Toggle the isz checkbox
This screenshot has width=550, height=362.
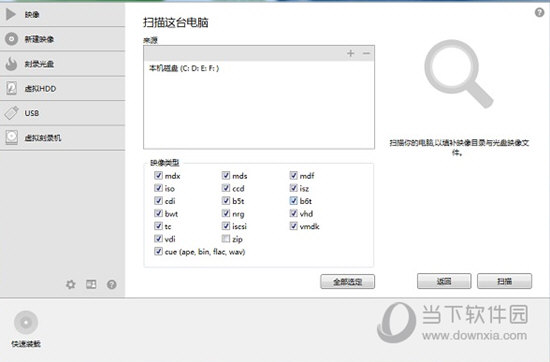tap(294, 188)
